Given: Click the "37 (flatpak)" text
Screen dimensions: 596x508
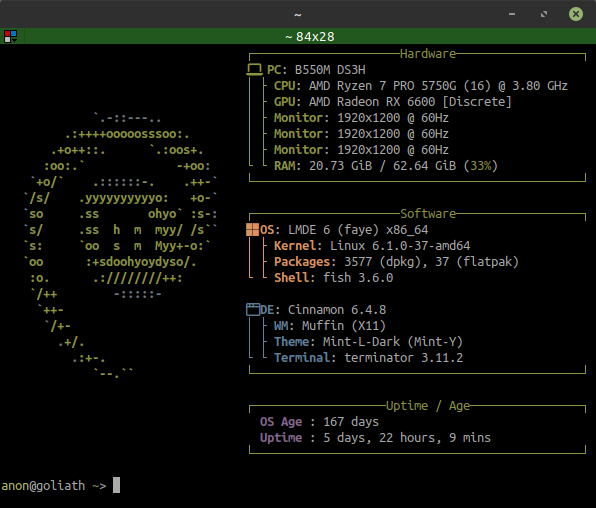Looking at the screenshot, I should (477, 262).
